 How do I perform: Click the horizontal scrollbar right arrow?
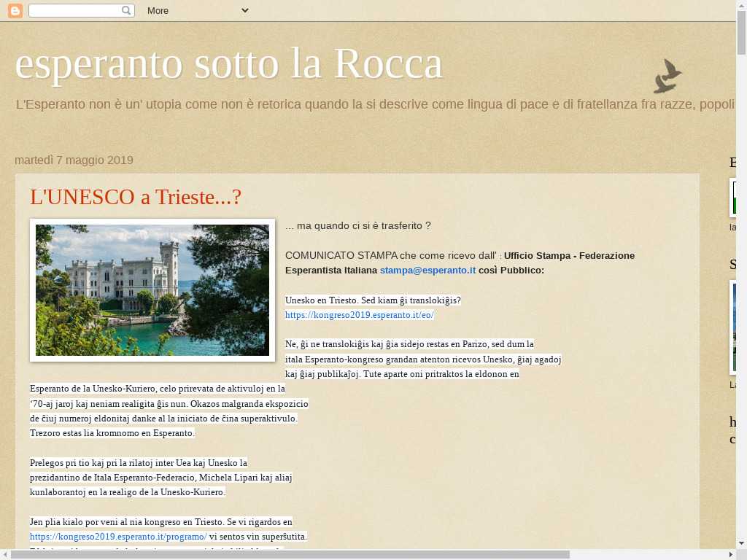tap(731, 555)
